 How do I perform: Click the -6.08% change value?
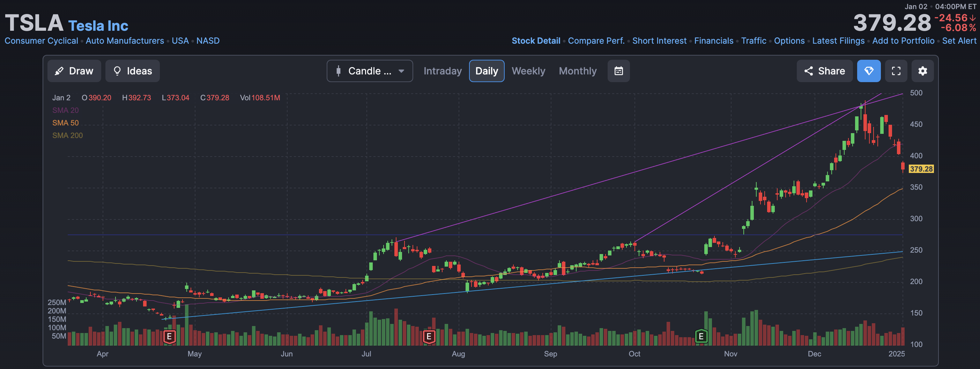pos(958,28)
